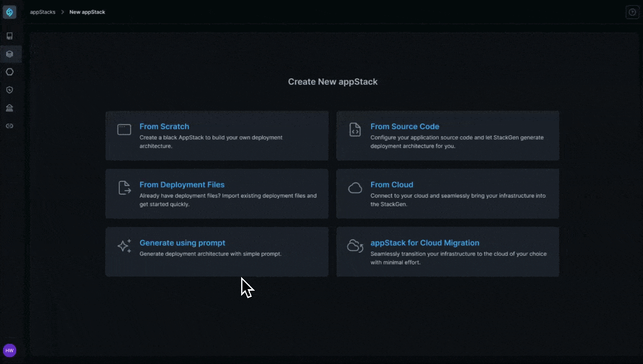Choose appStack for Cloud Migration title

click(x=425, y=243)
